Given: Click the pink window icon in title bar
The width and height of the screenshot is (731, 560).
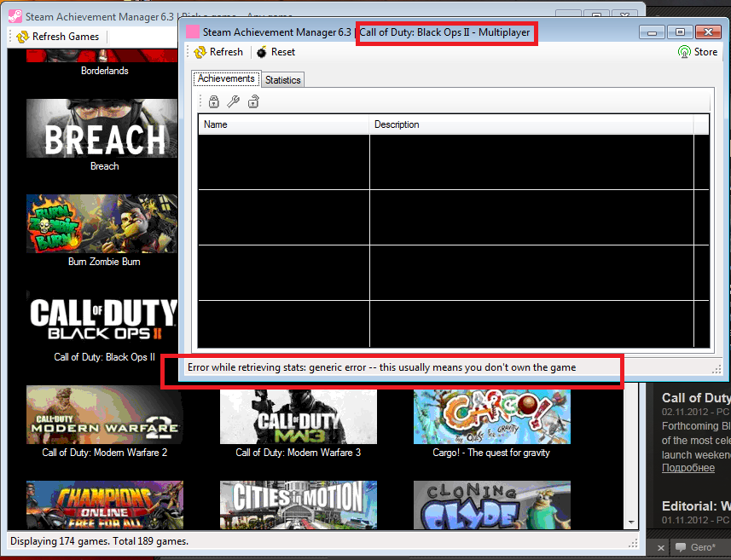Looking at the screenshot, I should click(193, 32).
